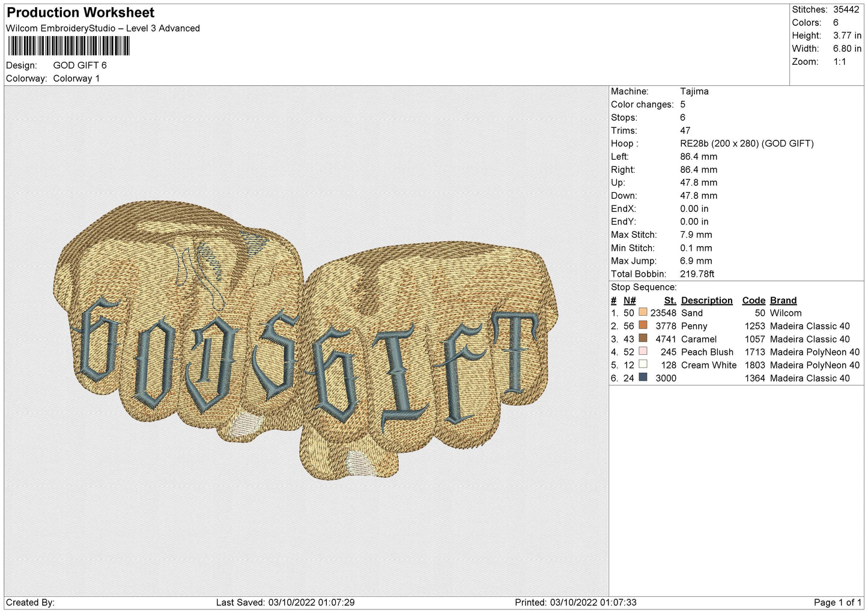Click the Caramel stitch count 4741
The height and width of the screenshot is (613, 868).
[x=666, y=339]
